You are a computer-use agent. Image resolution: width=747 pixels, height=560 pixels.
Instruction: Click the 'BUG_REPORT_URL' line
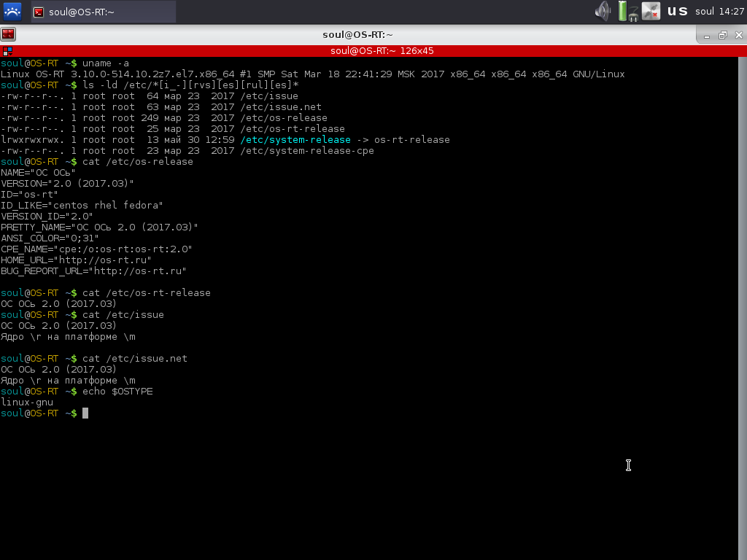pos(93,271)
